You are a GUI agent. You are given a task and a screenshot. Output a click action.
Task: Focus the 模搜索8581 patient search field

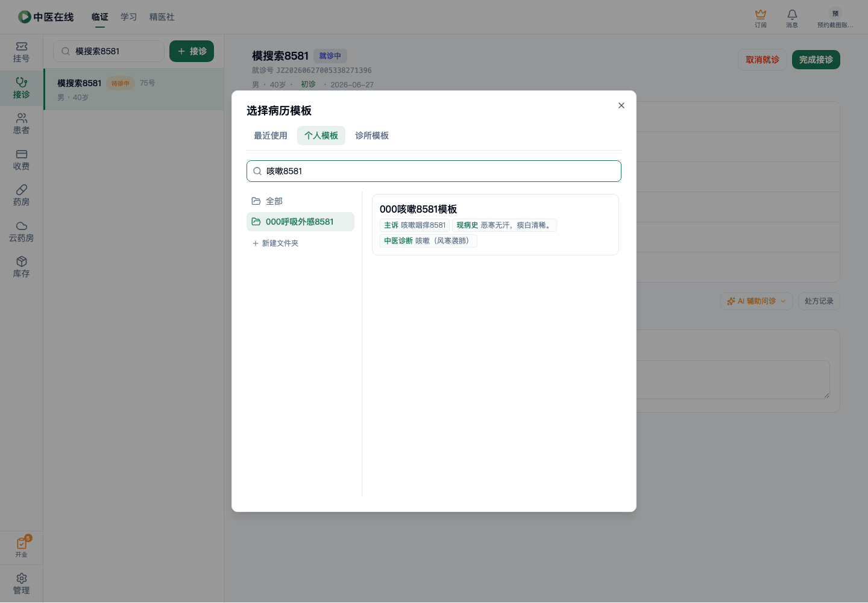tap(108, 51)
